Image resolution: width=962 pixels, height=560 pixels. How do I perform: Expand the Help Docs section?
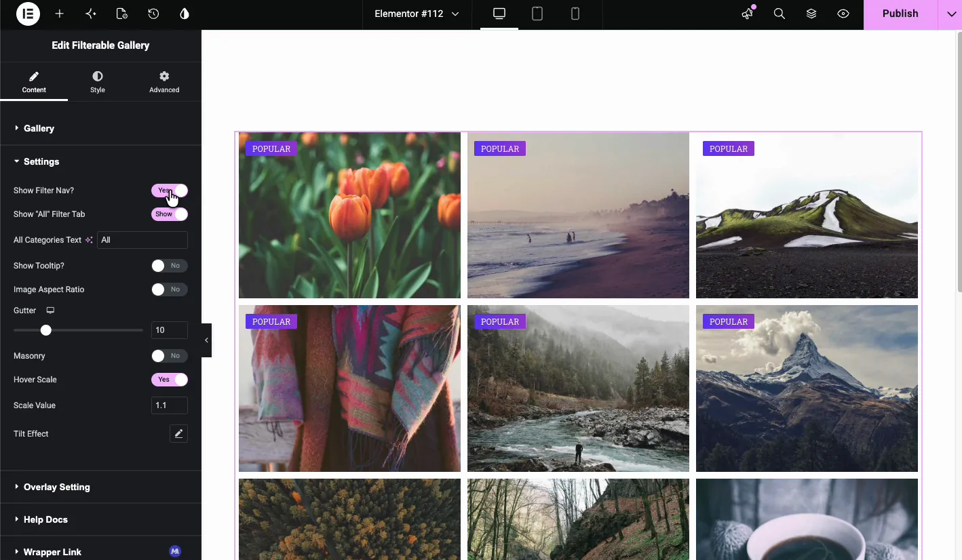[x=100, y=519]
